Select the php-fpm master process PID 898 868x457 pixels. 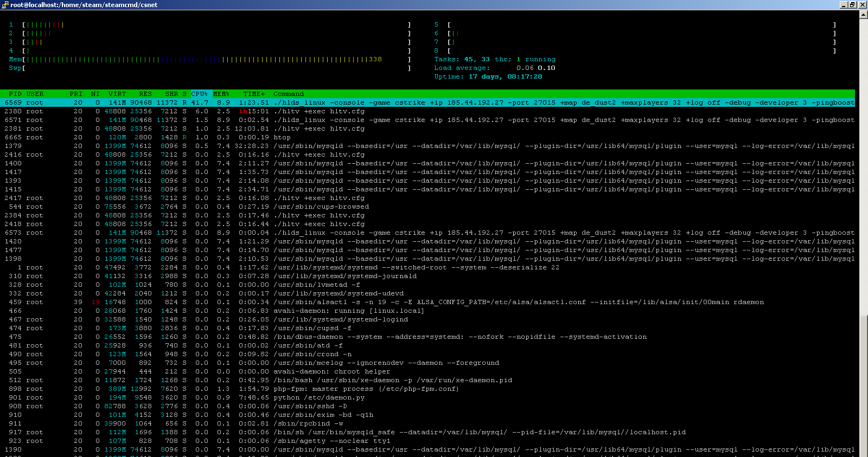427,389
